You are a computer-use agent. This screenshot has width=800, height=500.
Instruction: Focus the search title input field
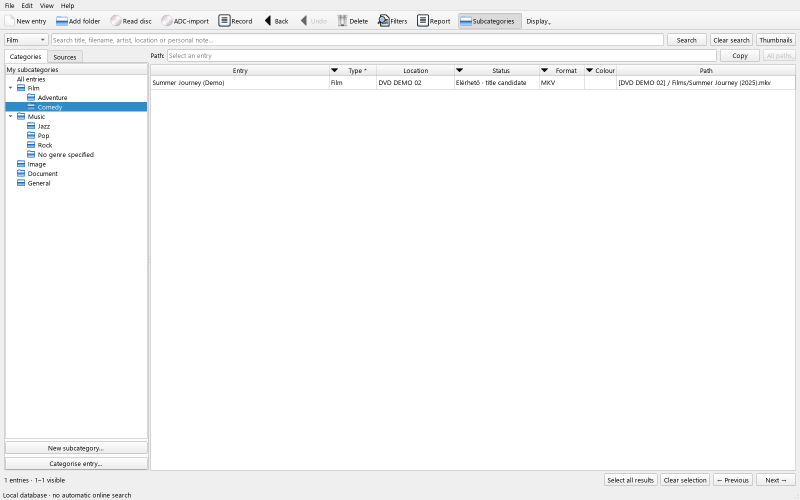click(357, 40)
